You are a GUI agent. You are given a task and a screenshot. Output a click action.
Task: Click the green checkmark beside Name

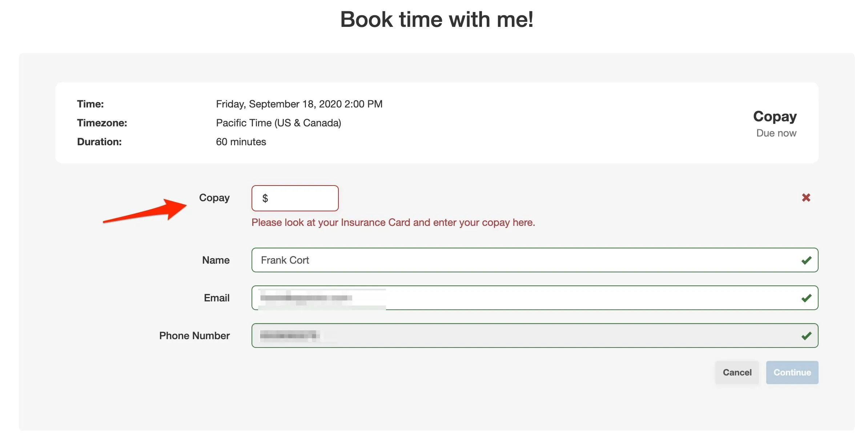pyautogui.click(x=806, y=260)
